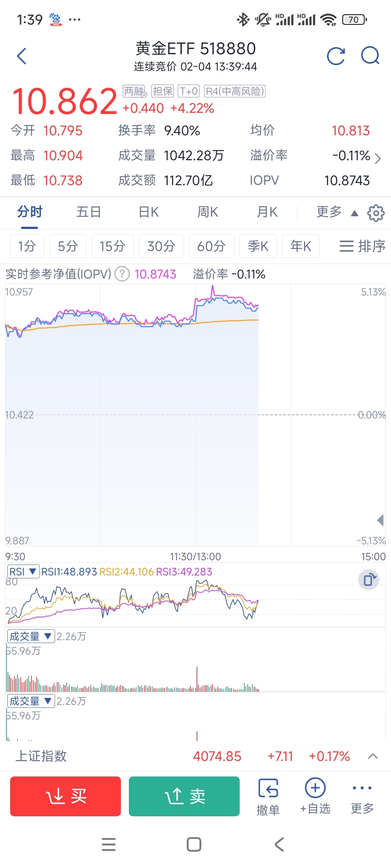
Task: Open search with the magnifier icon
Action: click(x=370, y=56)
